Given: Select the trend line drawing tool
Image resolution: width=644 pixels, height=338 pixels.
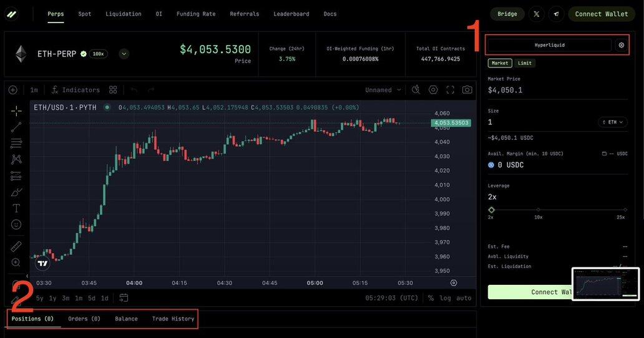Looking at the screenshot, I should (16, 127).
